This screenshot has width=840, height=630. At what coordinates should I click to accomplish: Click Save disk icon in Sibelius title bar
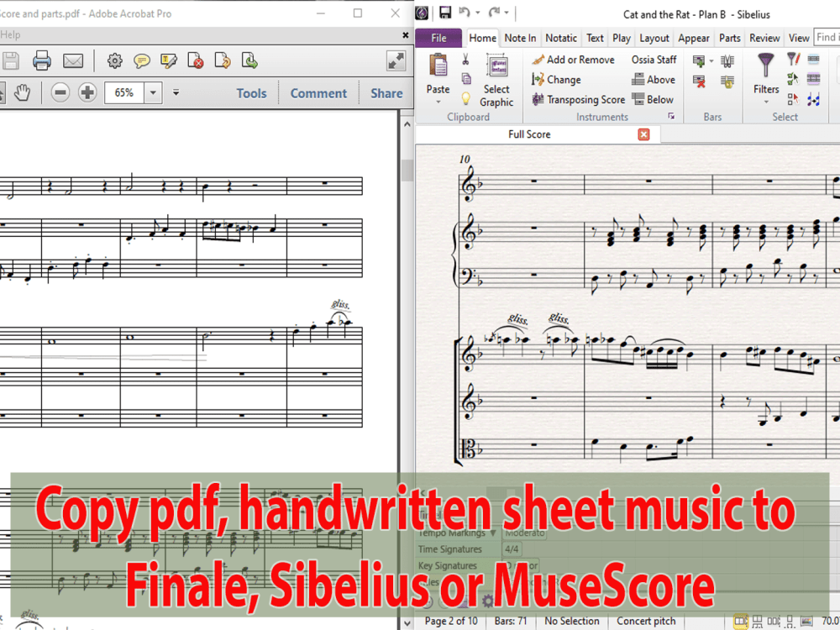click(x=445, y=13)
